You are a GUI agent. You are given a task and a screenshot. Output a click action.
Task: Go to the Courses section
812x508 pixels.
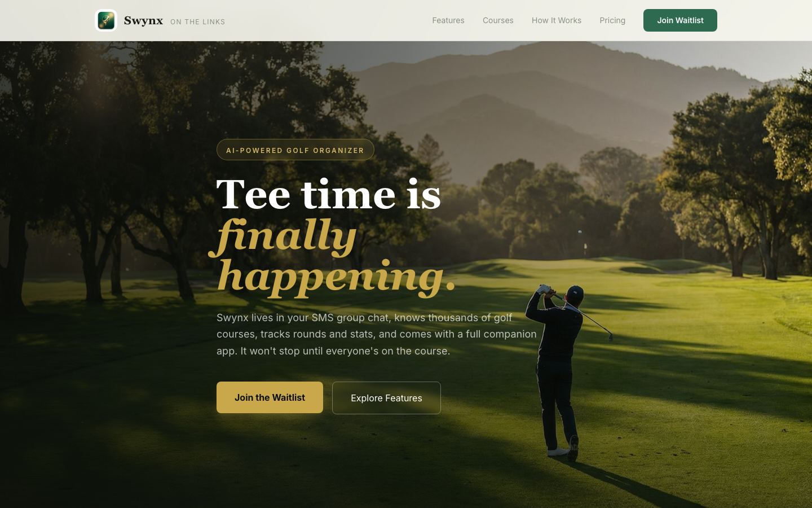point(498,20)
